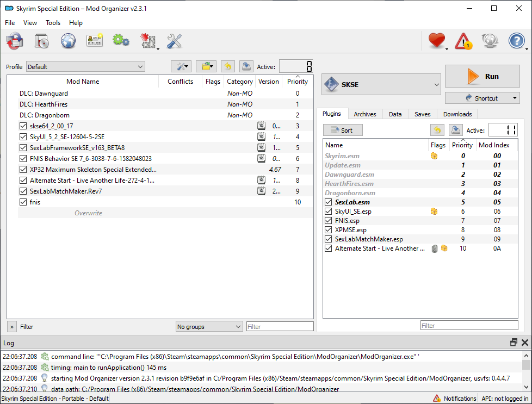The width and height of the screenshot is (532, 404).
Task: Click mod list restore backup arrow icon
Action: (228, 66)
